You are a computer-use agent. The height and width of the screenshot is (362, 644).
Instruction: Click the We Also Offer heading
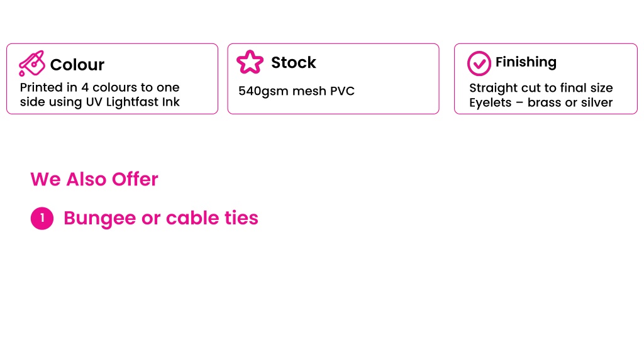94,179
